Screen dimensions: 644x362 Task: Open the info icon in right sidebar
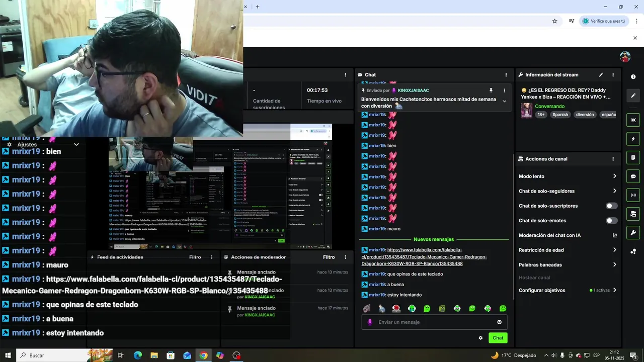point(633,77)
